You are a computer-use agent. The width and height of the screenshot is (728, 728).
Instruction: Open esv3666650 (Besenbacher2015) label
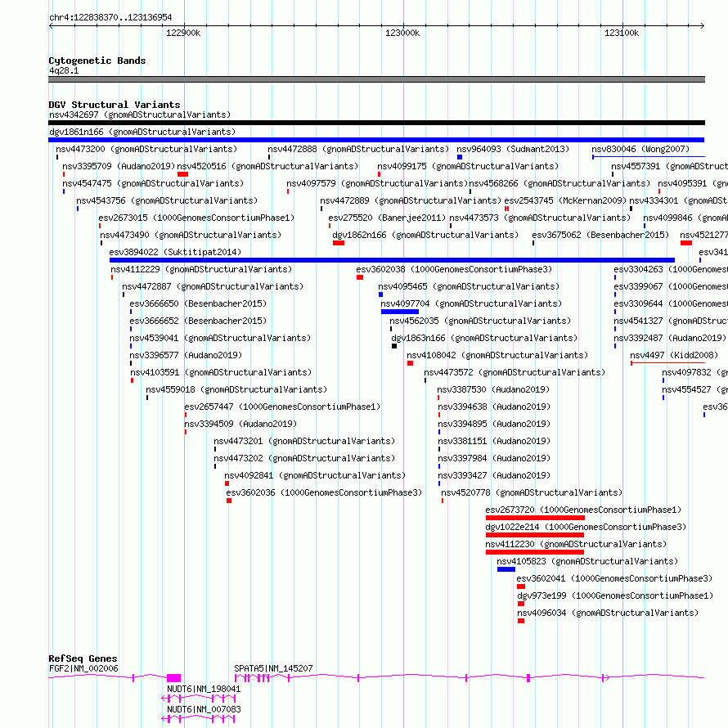[198, 303]
